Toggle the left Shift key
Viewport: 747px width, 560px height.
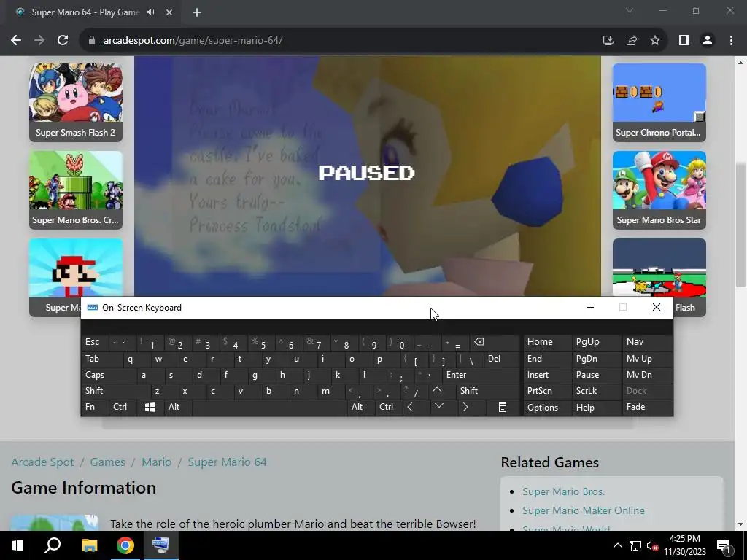[116, 391]
